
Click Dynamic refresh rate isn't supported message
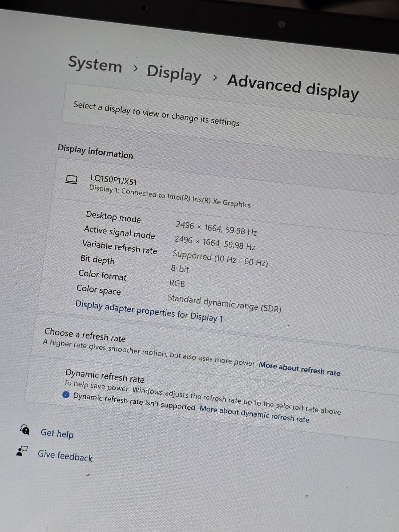pos(134,401)
